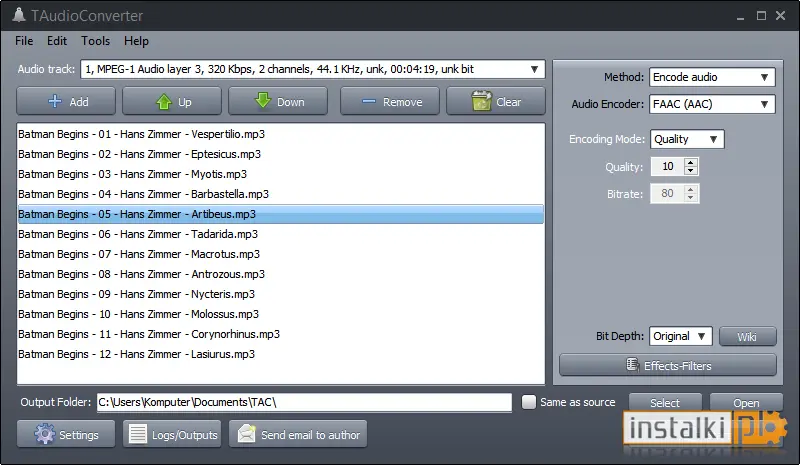Image resolution: width=800 pixels, height=465 pixels.
Task: Click the TAudioConverter bell title icon
Action: click(x=19, y=15)
